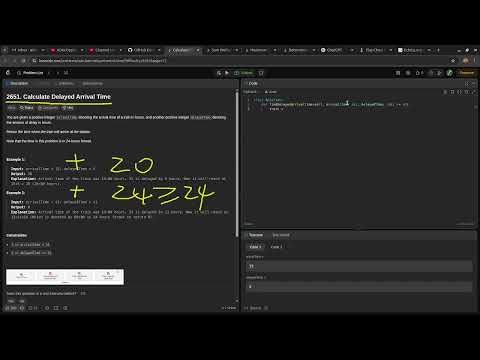Click the LeetCode logo icon

(x=8, y=73)
